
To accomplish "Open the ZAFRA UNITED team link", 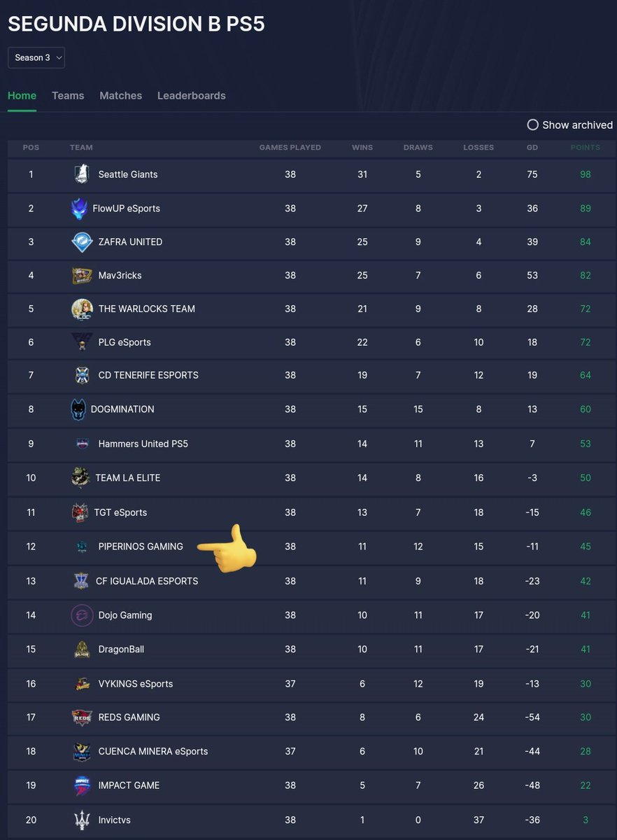I will pyautogui.click(x=130, y=241).
